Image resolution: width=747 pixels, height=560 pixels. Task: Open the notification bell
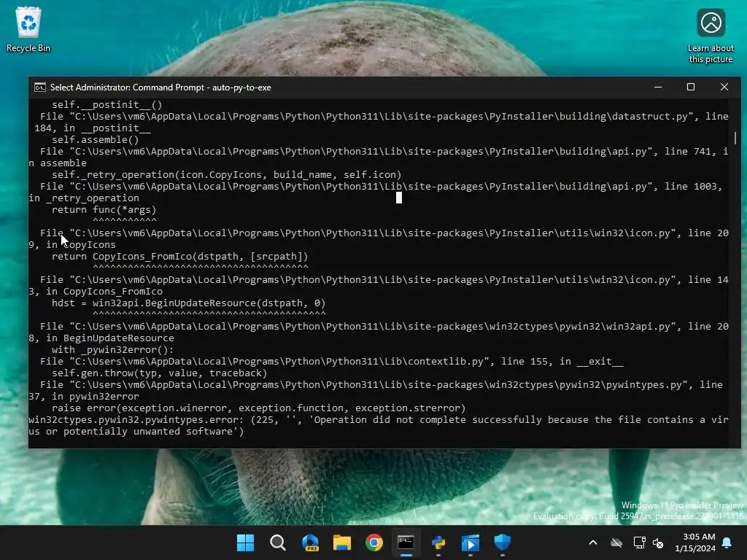(x=727, y=542)
